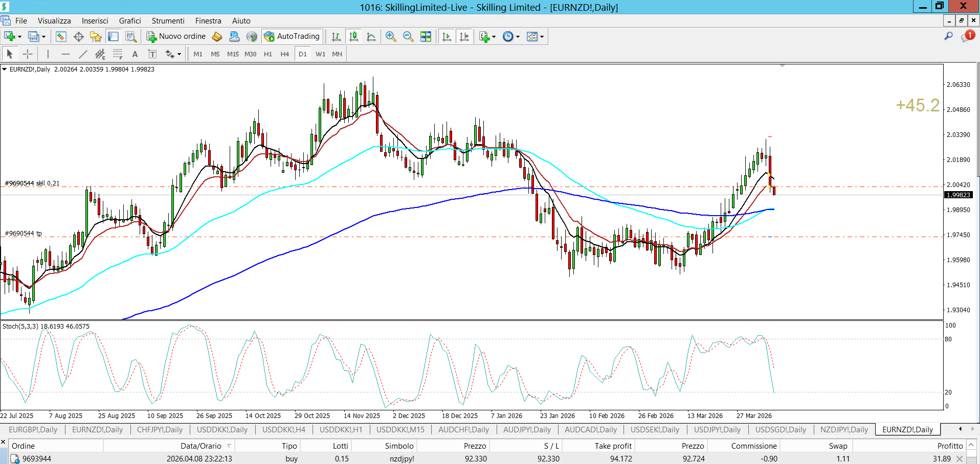
Task: Click the Nuovo ordine button
Action: coord(176,36)
